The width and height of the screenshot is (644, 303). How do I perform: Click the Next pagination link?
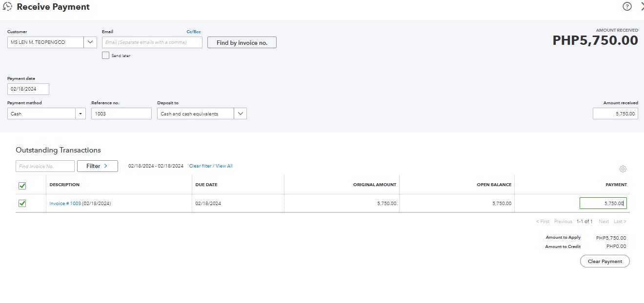coord(604,222)
